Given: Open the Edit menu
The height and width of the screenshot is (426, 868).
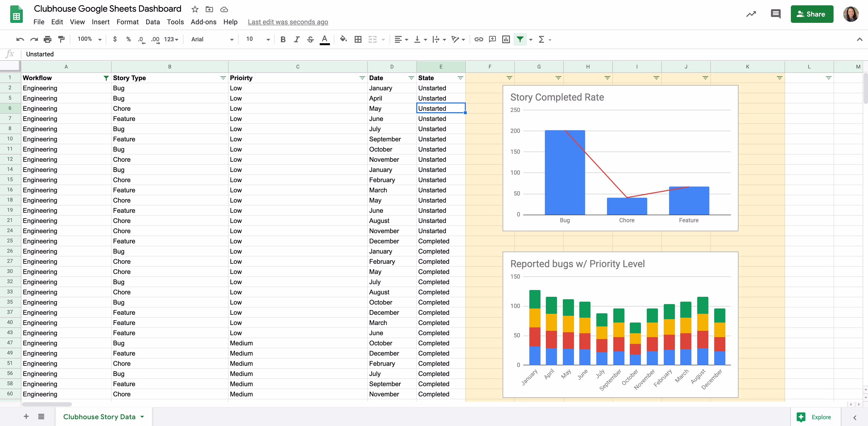Looking at the screenshot, I should [57, 22].
